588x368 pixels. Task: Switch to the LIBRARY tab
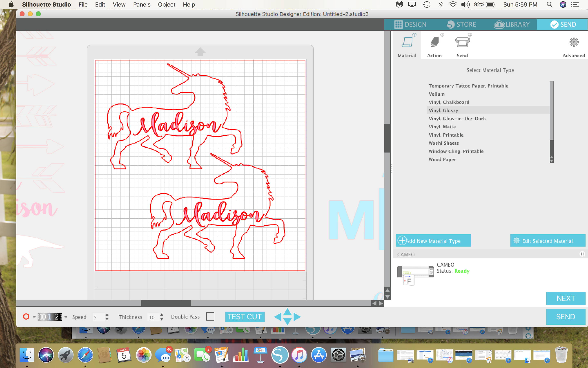tap(512, 24)
